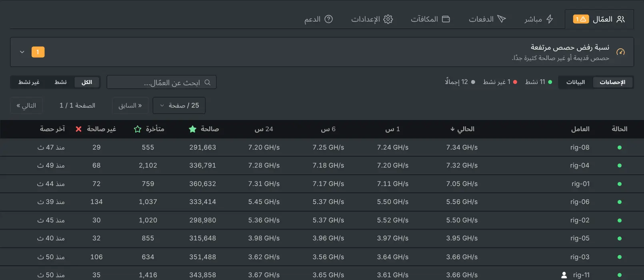Screen dimensions: 644x280
Task: Click the green status dot of rig-04
Action: point(620,166)
